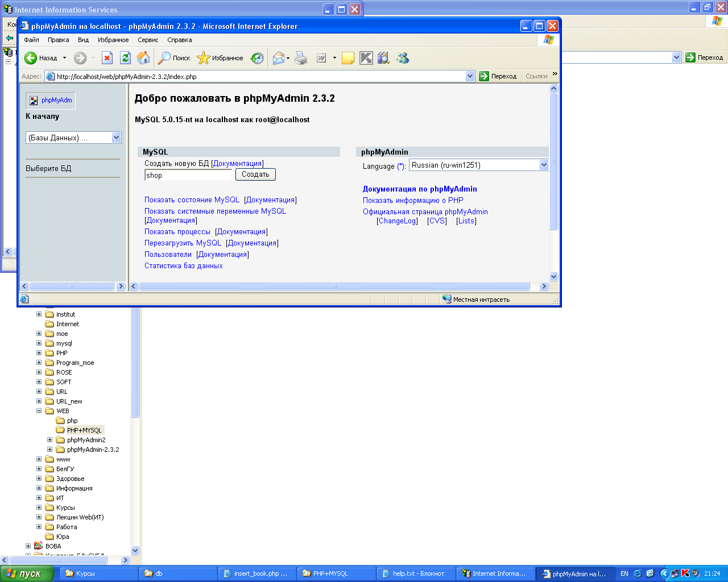Open the CVS link
The width and height of the screenshot is (728, 582).
coord(437,221)
